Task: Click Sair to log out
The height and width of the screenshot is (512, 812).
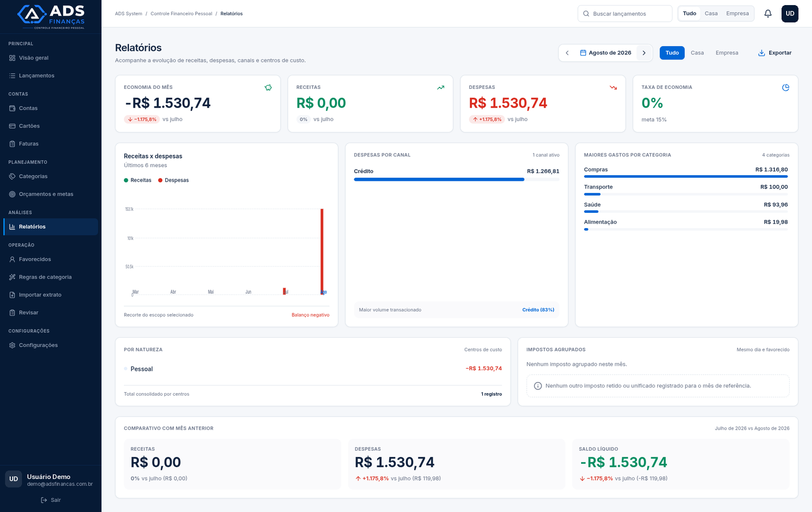Action: coord(51,500)
